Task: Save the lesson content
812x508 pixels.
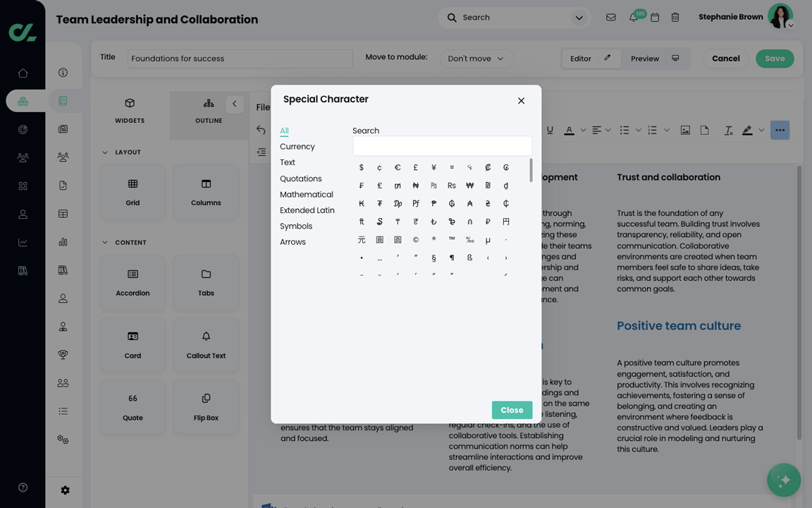Action: 775,59
